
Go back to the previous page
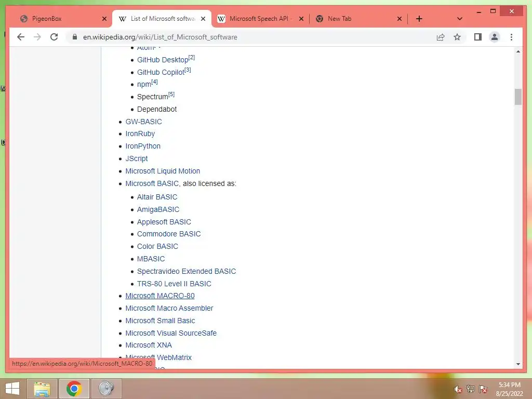pyautogui.click(x=21, y=37)
